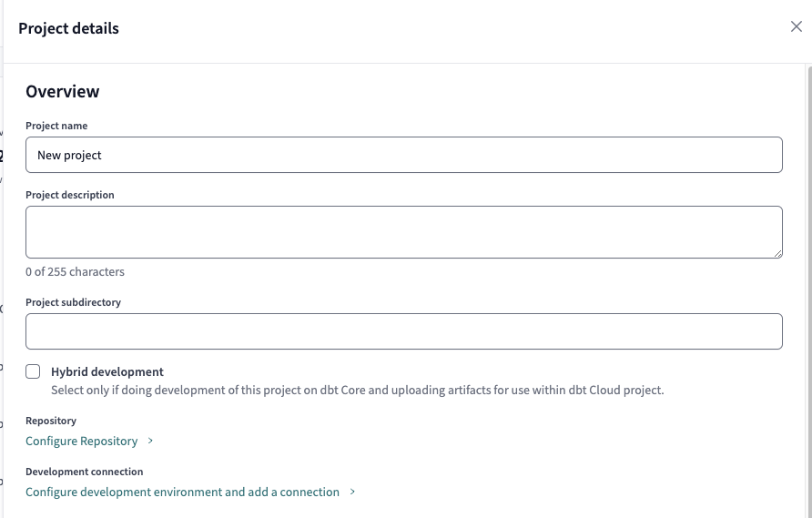Click the Project details panel title
The height and width of the screenshot is (518, 812).
68,28
